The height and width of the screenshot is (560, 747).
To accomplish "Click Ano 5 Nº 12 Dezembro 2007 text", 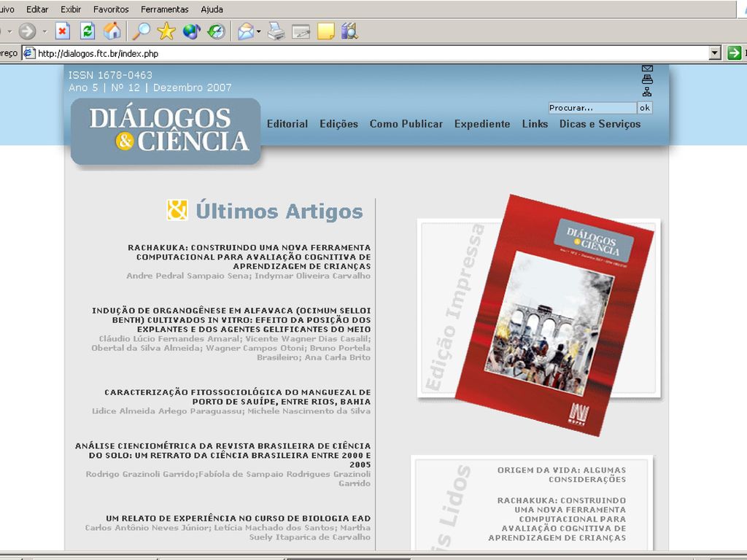I will tap(150, 87).
